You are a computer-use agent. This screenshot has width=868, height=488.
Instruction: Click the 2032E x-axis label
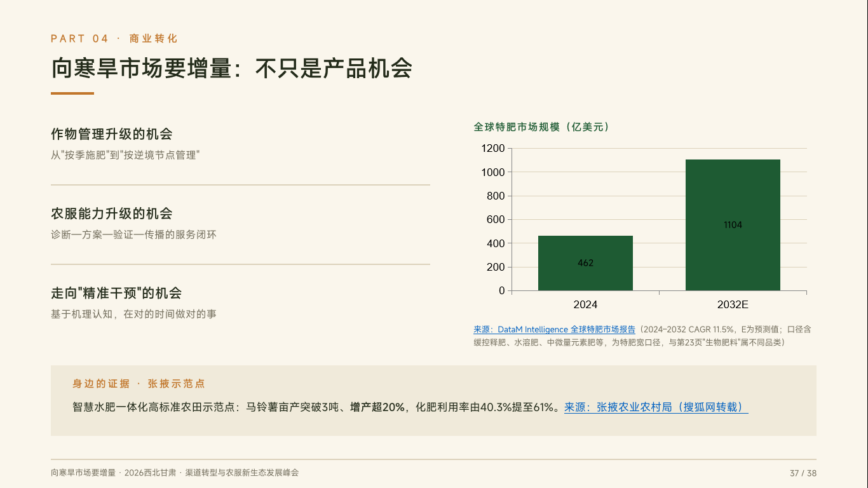(x=733, y=304)
